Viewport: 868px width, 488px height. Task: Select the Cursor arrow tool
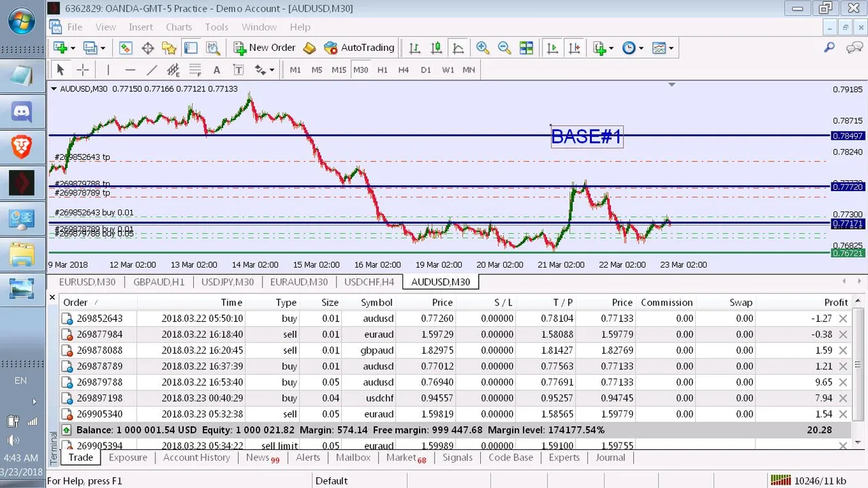[x=60, y=69]
